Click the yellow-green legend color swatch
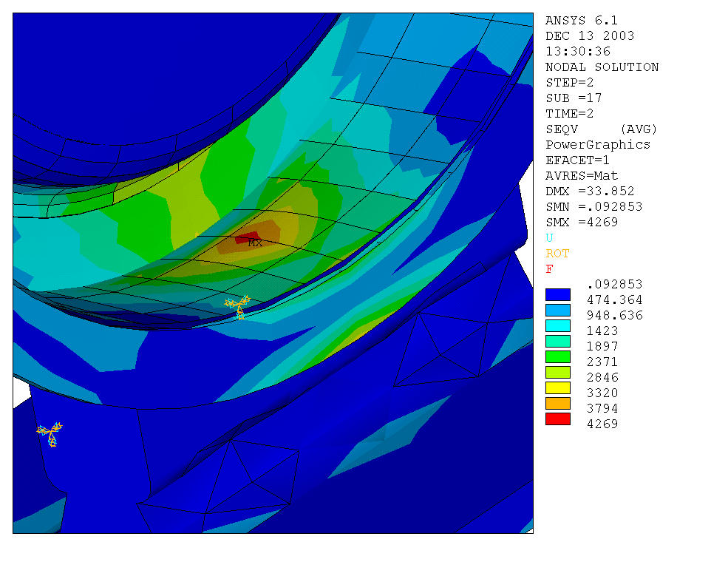This screenshot has height=579, width=728. tap(557, 372)
